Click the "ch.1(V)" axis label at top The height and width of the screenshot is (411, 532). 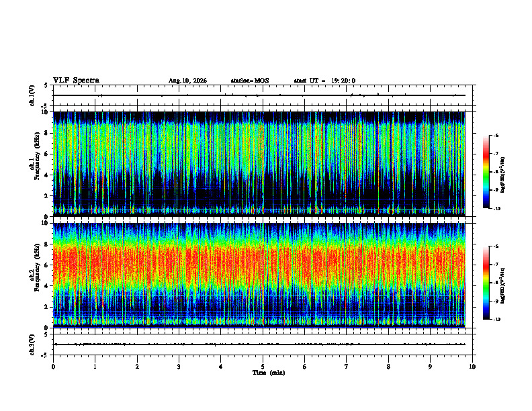(x=32, y=95)
